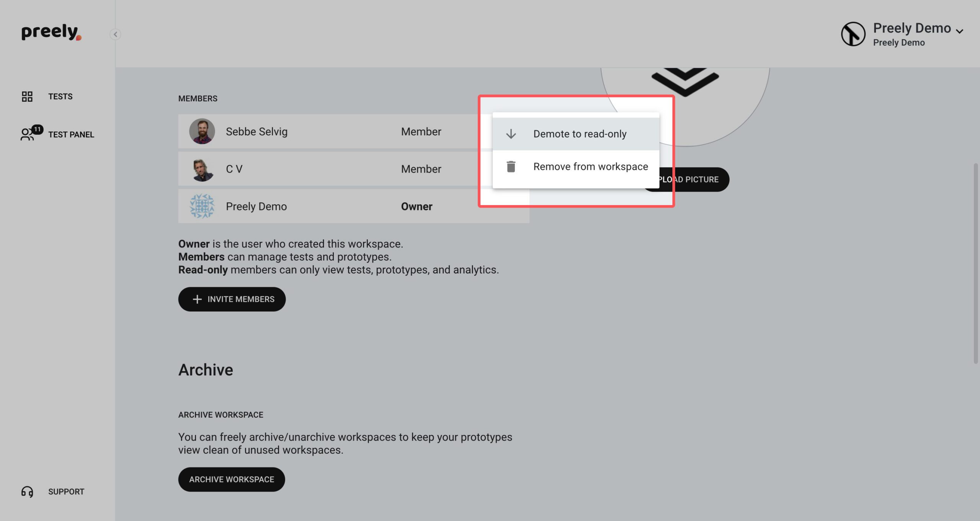Collapse the sidebar with the chevron button
This screenshot has height=521, width=980.
pos(115,34)
